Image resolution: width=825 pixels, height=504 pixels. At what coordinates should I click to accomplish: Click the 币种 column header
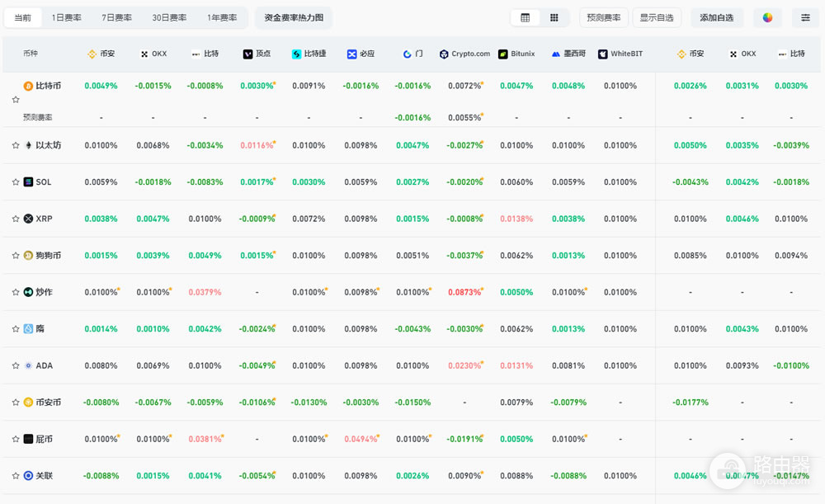coord(30,53)
